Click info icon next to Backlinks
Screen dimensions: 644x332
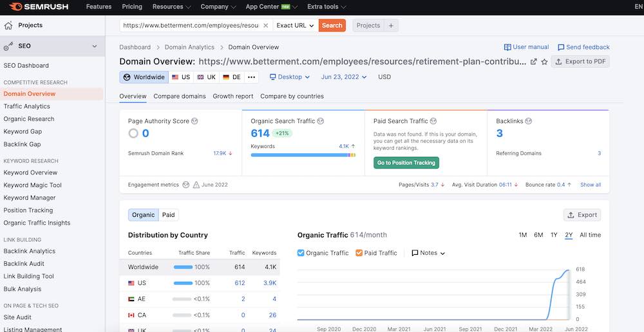529,121
